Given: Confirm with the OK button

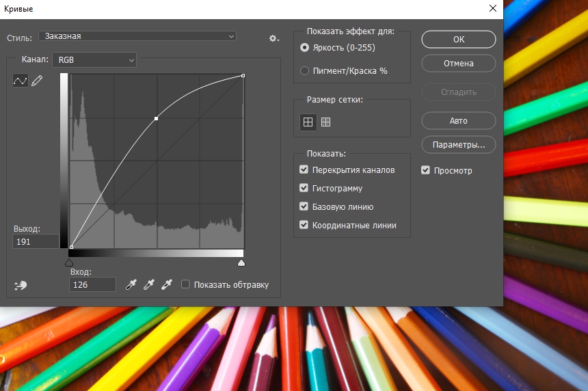Looking at the screenshot, I should click(x=459, y=40).
